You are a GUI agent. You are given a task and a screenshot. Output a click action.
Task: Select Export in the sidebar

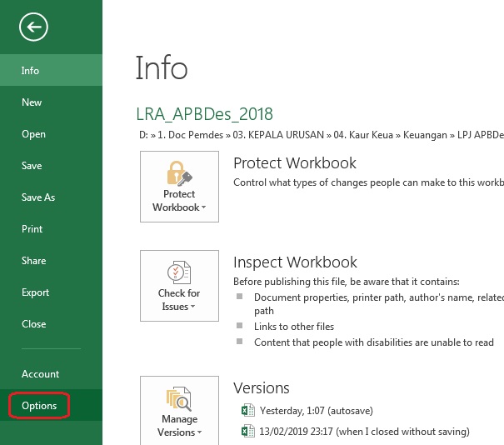tap(51, 292)
